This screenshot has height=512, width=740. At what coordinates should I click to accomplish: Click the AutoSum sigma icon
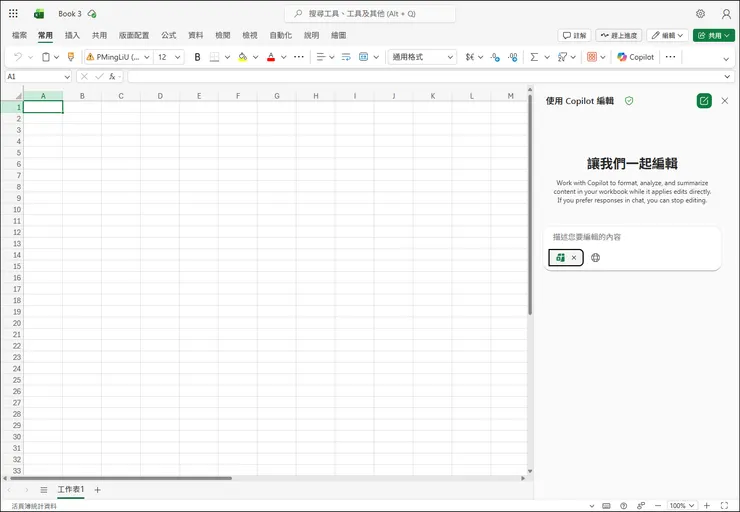pyautogui.click(x=534, y=57)
